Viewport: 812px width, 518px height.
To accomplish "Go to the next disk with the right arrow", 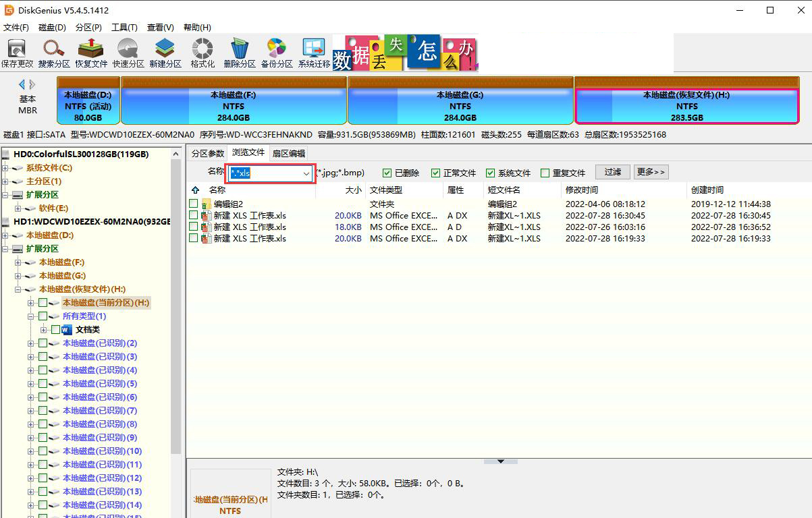I will (x=32, y=84).
